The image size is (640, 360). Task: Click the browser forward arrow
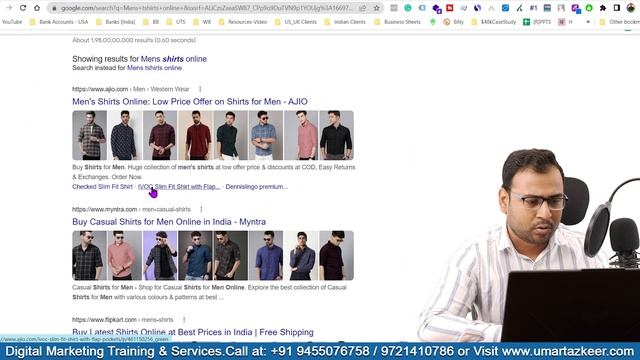coord(9,8)
